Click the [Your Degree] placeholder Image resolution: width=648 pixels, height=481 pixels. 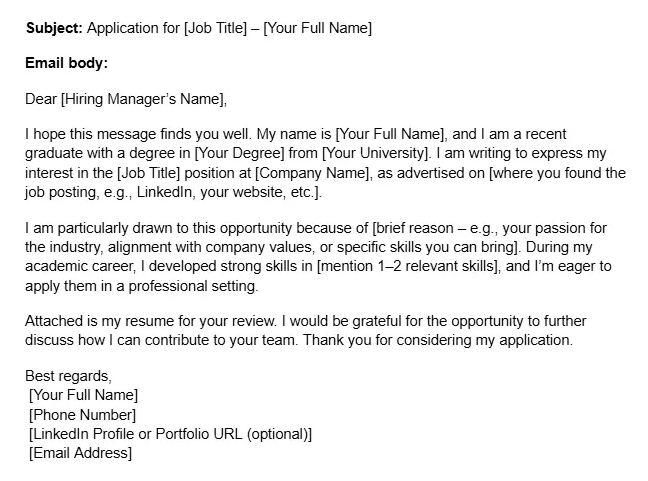(239, 153)
